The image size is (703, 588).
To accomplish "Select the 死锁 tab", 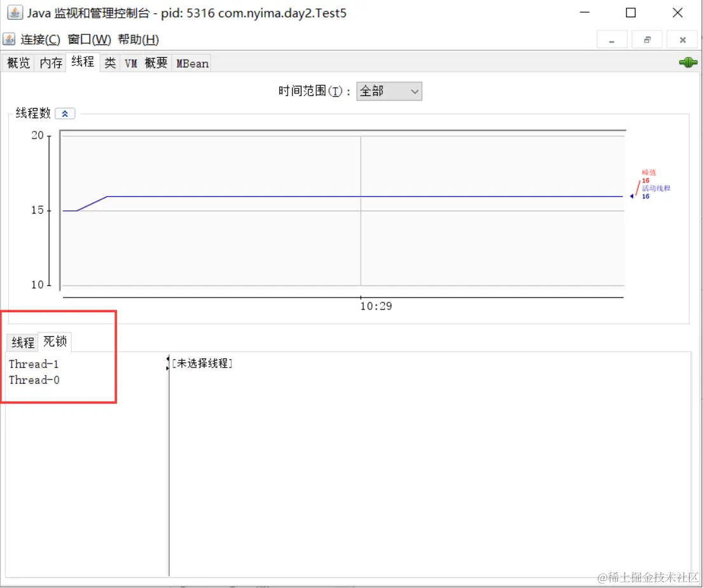I will click(x=55, y=342).
